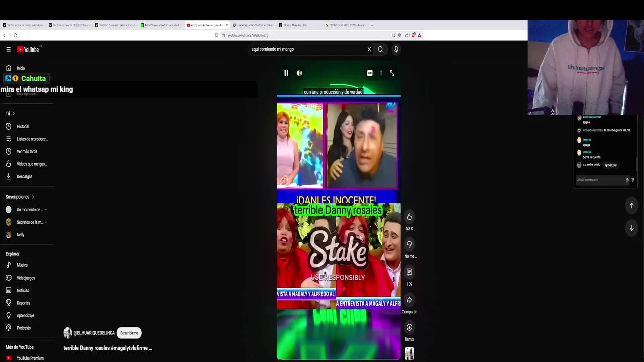Open the Short's three-dot options menu
The width and height of the screenshot is (644, 362).
tap(381, 73)
